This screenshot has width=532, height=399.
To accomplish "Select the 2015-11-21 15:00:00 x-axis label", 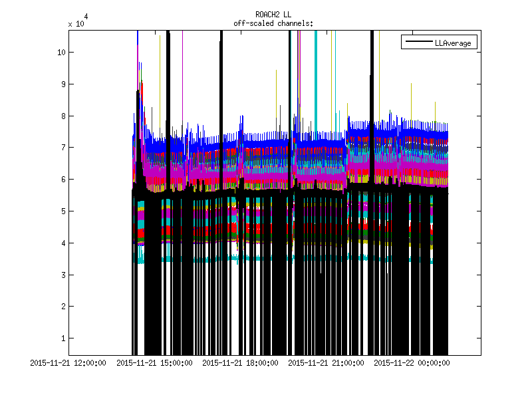I will point(155,363).
